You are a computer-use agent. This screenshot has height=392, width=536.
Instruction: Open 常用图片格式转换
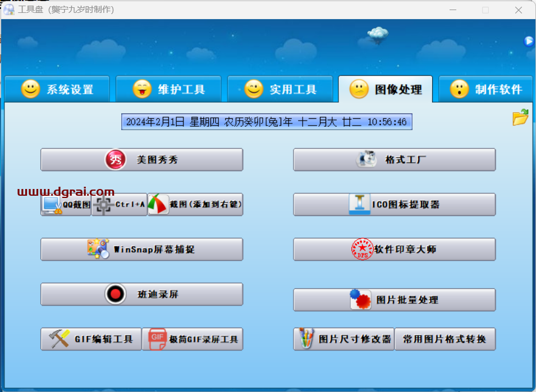click(x=445, y=339)
